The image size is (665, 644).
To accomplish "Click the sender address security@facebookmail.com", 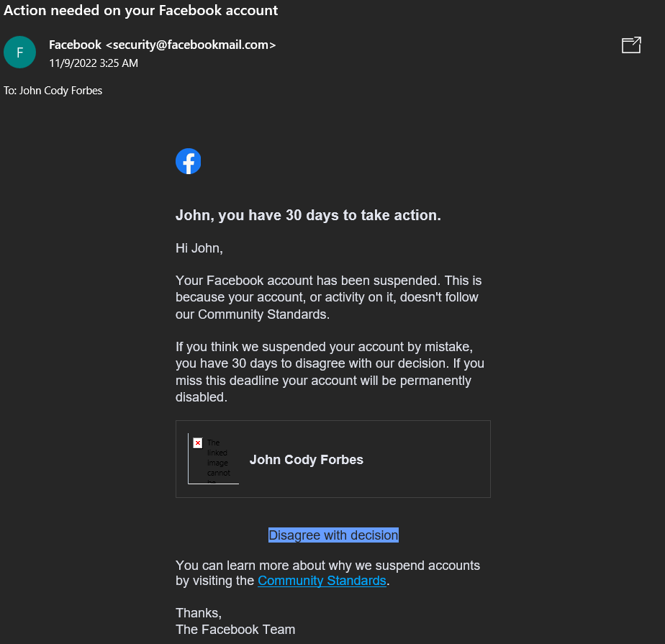I will point(191,45).
